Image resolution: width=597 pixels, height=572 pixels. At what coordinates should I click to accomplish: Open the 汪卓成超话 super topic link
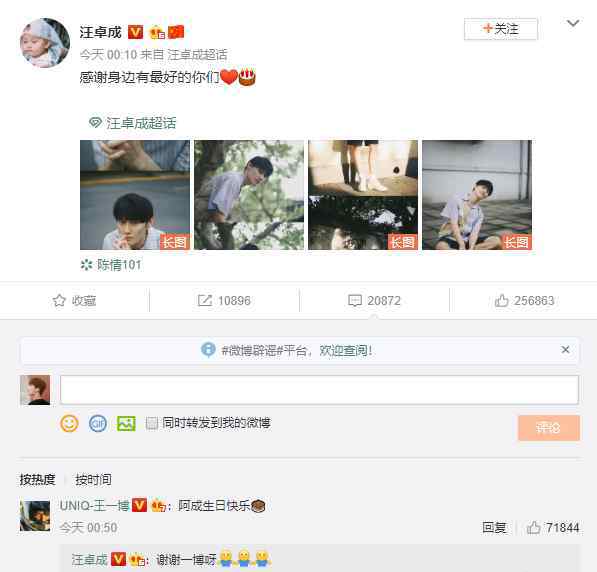click(132, 123)
